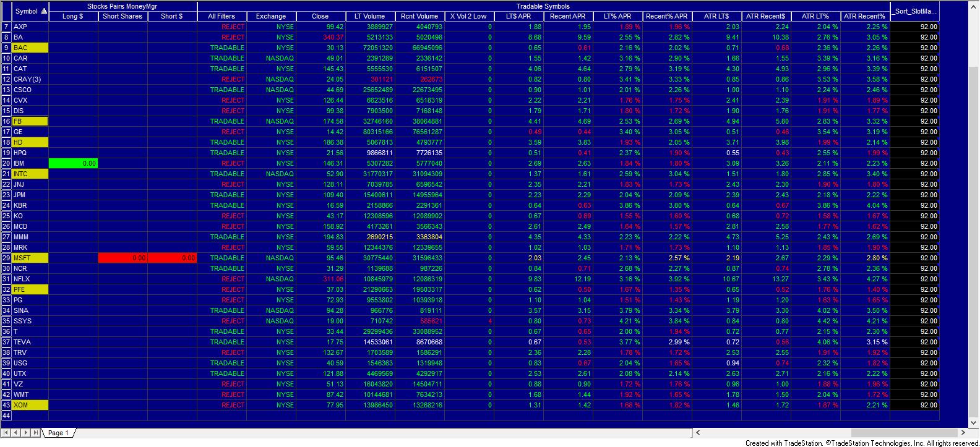Click the All Filters column header
This screenshot has width=980, height=447.
tap(221, 16)
